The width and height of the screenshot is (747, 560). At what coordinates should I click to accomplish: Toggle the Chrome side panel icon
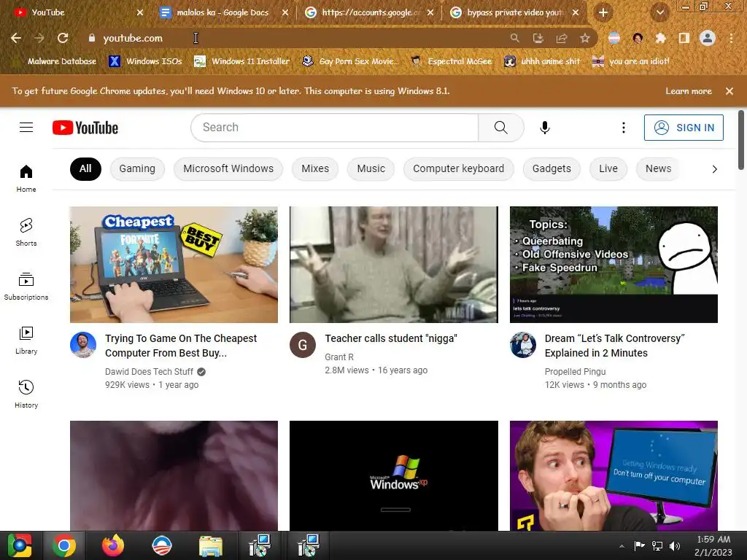point(684,38)
